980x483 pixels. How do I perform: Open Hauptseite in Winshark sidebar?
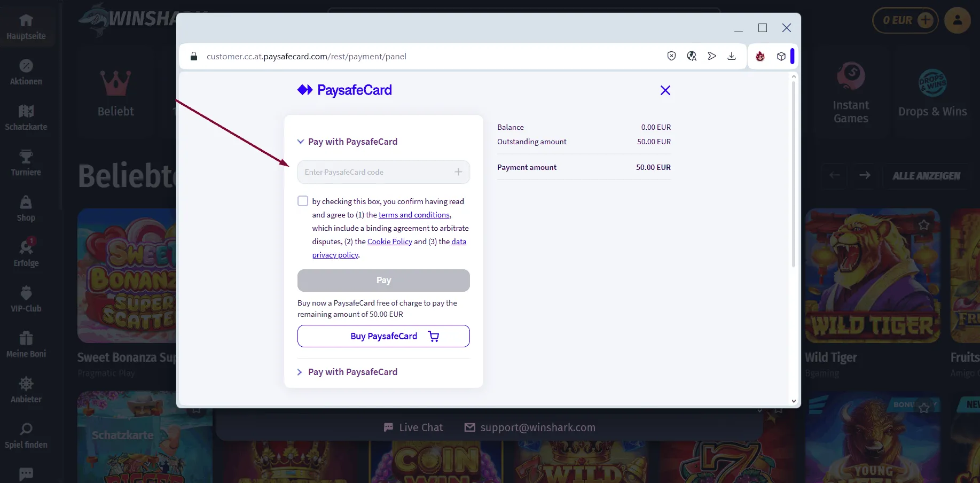[x=26, y=27]
